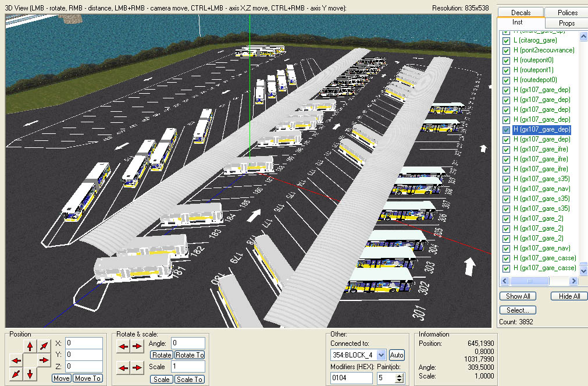Screen dimensions: 588x386
Task: Toggle the H (routedepot0) visibility checkbox
Action: click(x=505, y=80)
